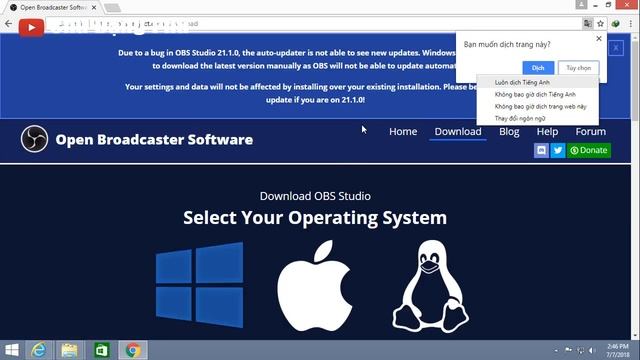640x360 pixels.
Task: Select Không bao giờ dịch Tiếng Anh
Action: (538, 94)
